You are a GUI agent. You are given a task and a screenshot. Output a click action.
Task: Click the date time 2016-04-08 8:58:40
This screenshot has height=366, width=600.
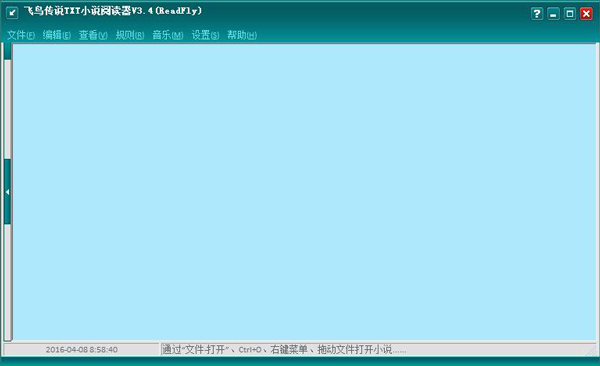(x=82, y=350)
